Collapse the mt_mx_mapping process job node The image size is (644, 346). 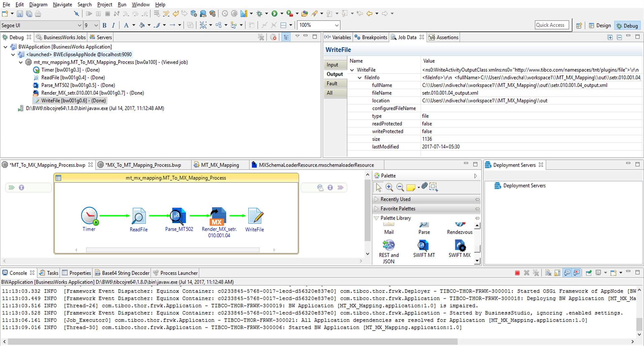[21, 62]
